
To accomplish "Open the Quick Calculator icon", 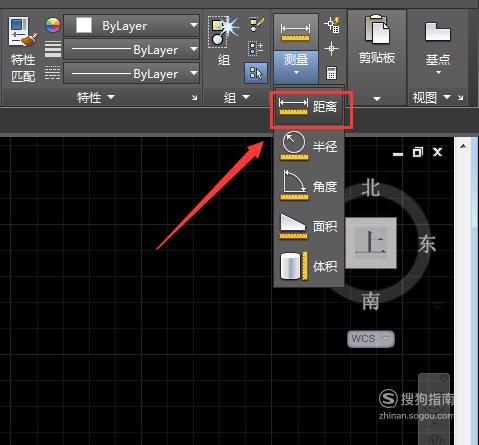I will tap(331, 73).
